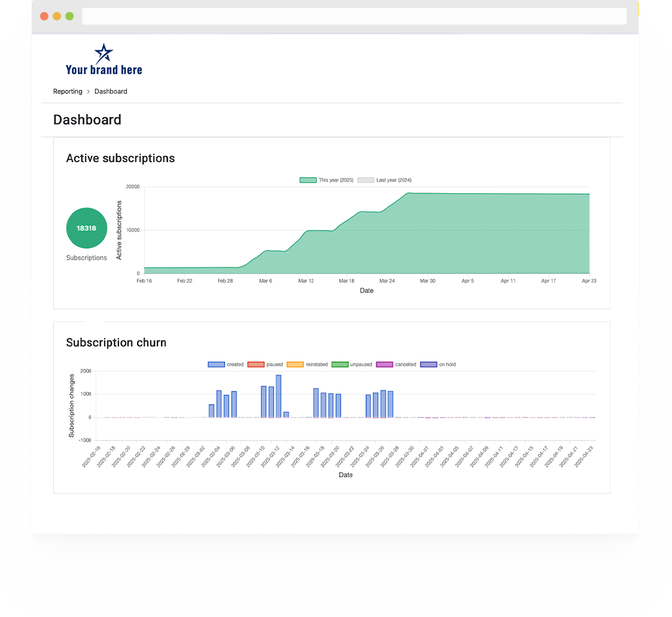Toggle 'Last year (2024)' legend series
Viewport: 672px width, 617px height.
[384, 180]
